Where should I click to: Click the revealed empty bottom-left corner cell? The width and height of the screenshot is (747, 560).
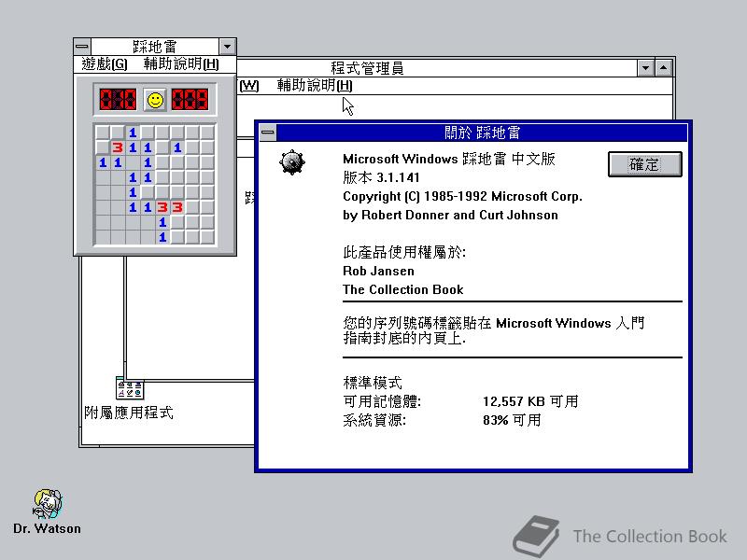click(x=103, y=237)
